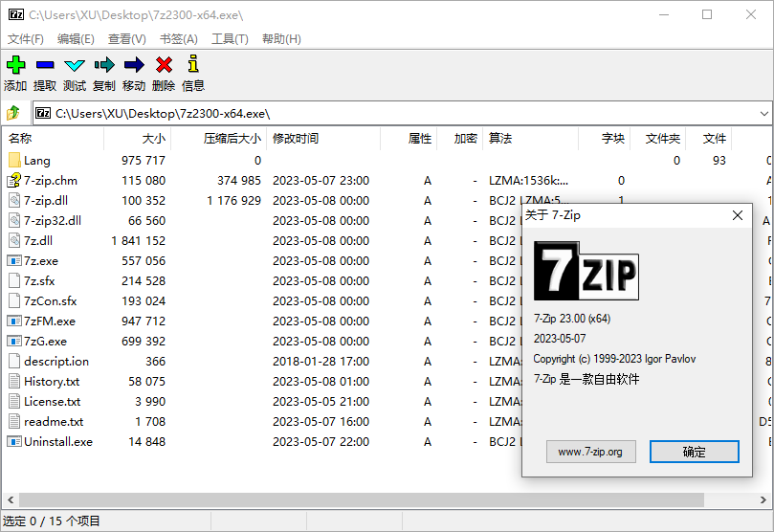
Task: Select the 7zFM.exe file entry
Action: pos(49,321)
